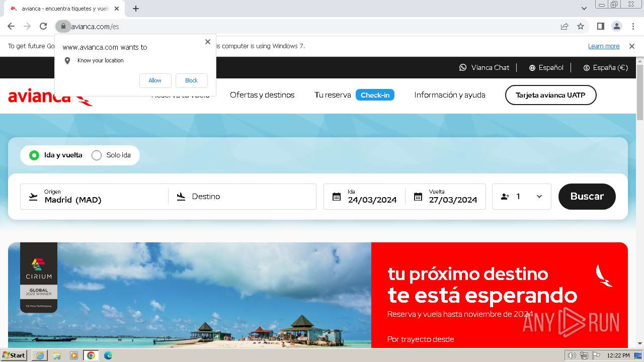Reload the avianca page

click(43, 26)
